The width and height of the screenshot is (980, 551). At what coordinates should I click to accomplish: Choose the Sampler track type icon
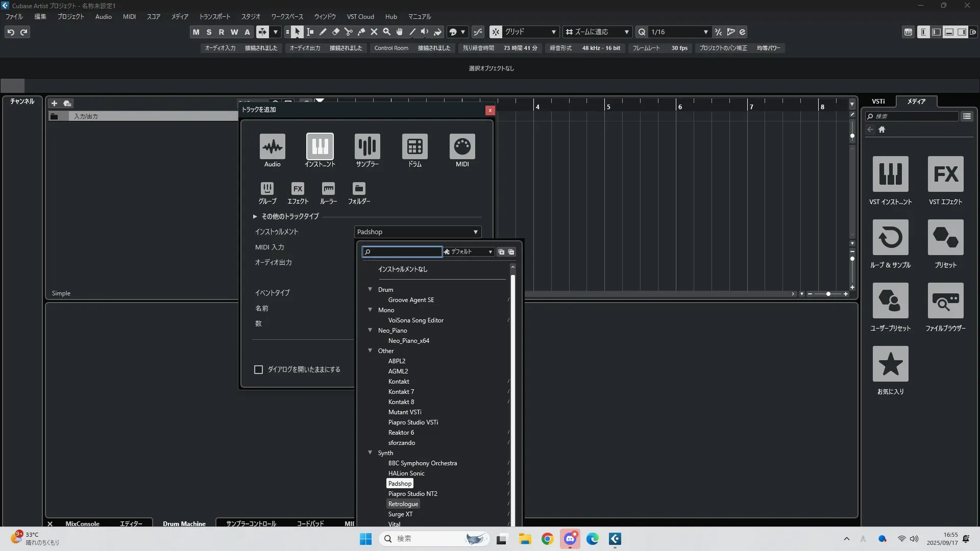coord(367,146)
